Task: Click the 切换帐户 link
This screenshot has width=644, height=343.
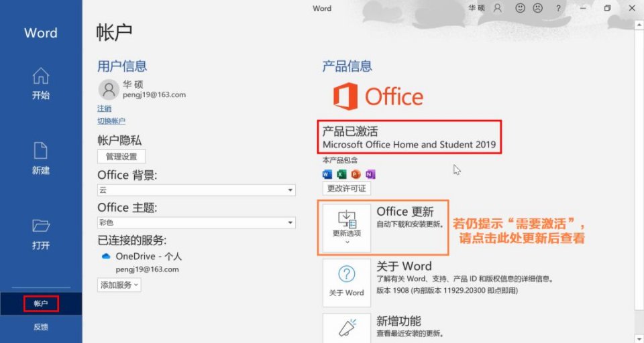Action: pos(111,121)
